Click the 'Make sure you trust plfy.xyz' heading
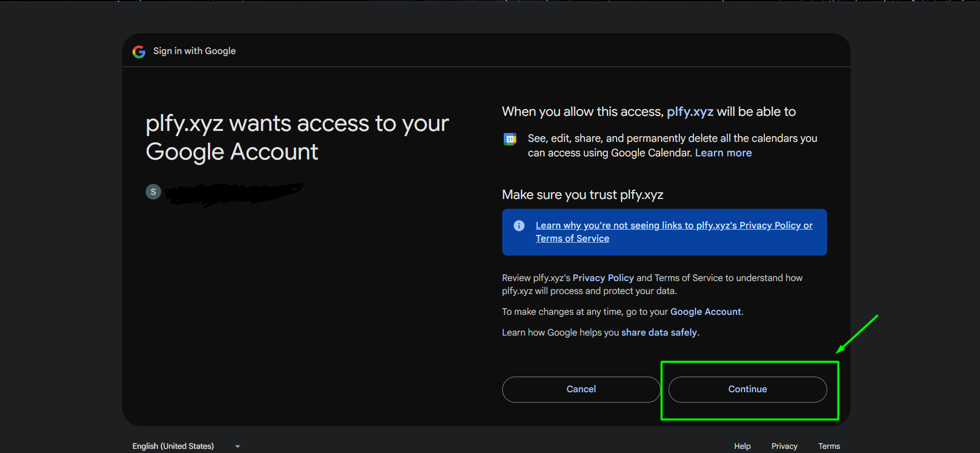This screenshot has height=453, width=980. [x=582, y=195]
